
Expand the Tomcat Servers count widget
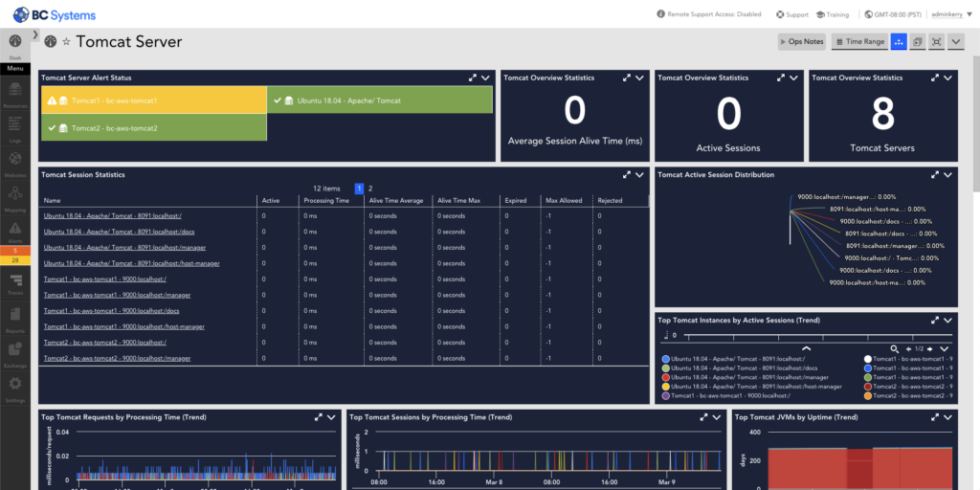pyautogui.click(x=935, y=78)
